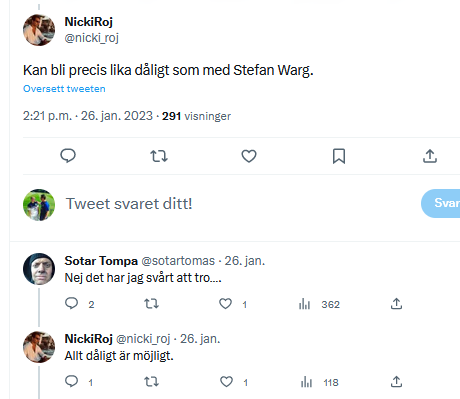This screenshot has width=460, height=399.
Task: Reply to the main NickiRoj tweet
Action: pyautogui.click(x=68, y=156)
